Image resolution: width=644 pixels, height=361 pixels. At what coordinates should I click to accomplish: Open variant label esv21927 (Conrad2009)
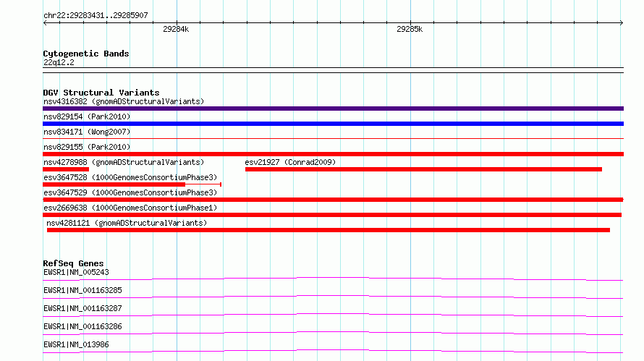coord(290,162)
